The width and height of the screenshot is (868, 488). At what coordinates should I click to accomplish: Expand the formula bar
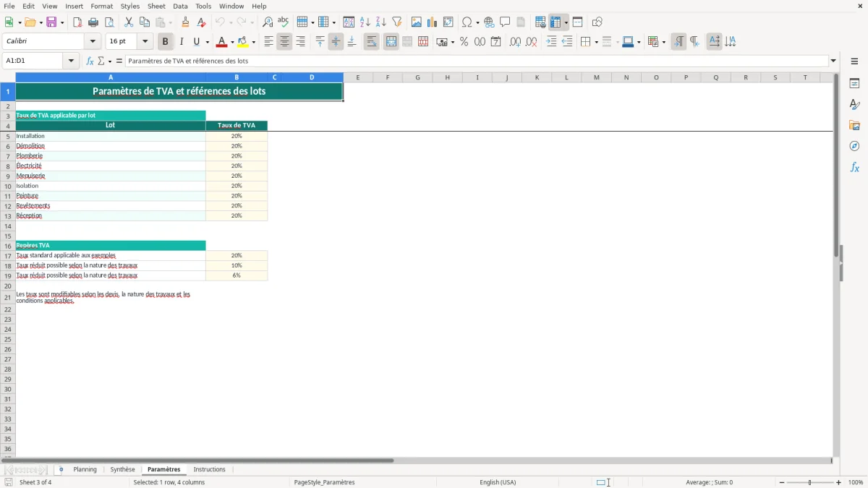tap(833, 61)
